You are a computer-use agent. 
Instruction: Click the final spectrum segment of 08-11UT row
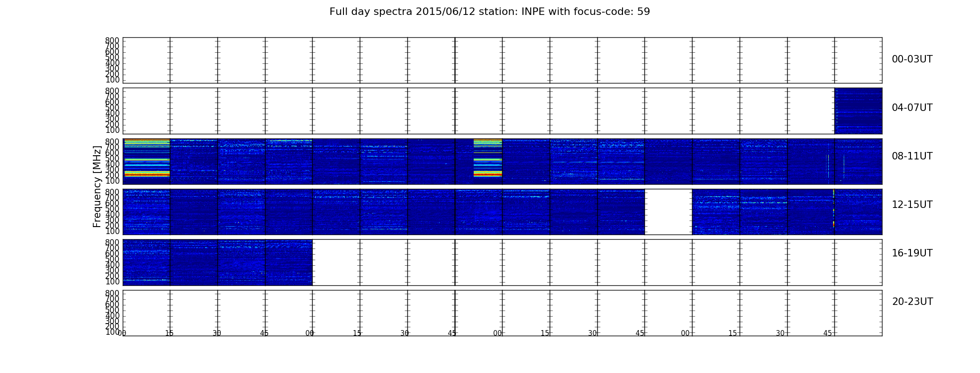[x=858, y=161]
